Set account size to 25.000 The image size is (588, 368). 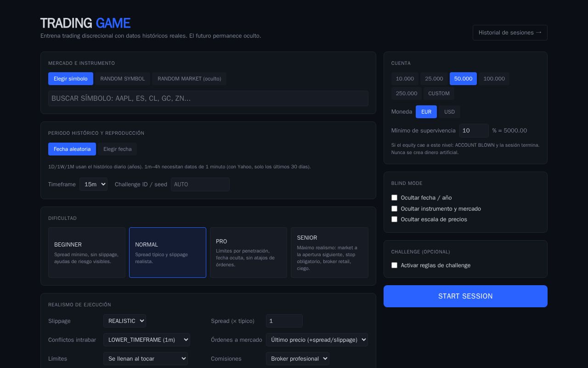[434, 79]
